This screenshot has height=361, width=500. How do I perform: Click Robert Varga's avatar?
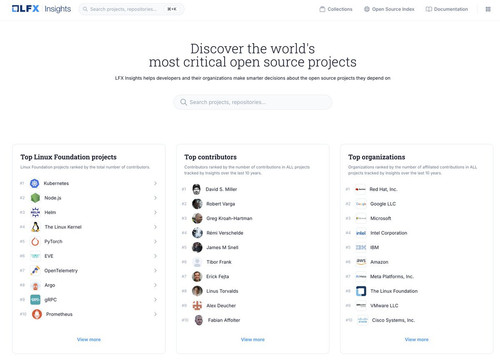pyautogui.click(x=197, y=204)
